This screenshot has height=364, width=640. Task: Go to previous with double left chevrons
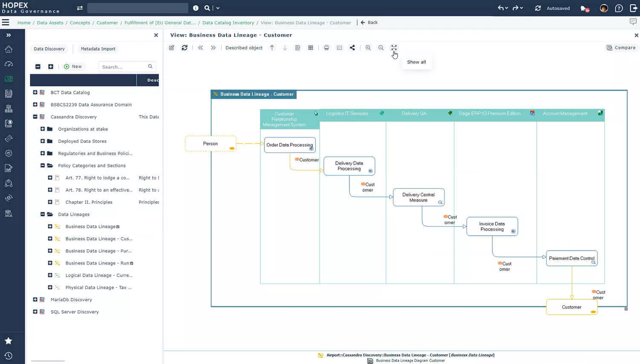(x=201, y=48)
